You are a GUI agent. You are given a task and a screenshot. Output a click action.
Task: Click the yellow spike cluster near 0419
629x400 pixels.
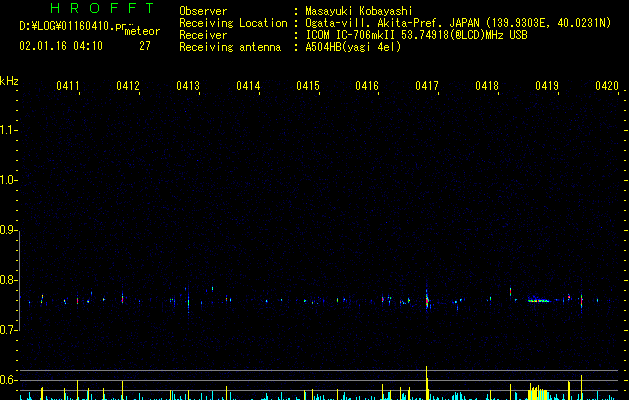538,392
